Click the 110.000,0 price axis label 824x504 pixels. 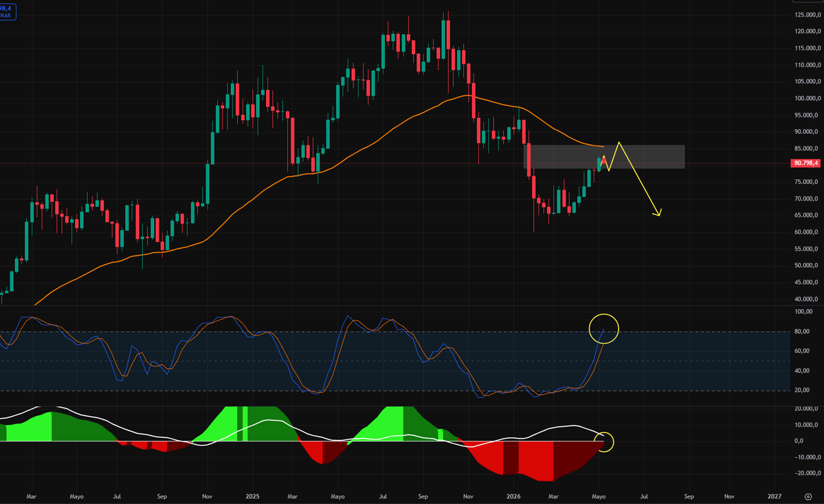(x=808, y=65)
